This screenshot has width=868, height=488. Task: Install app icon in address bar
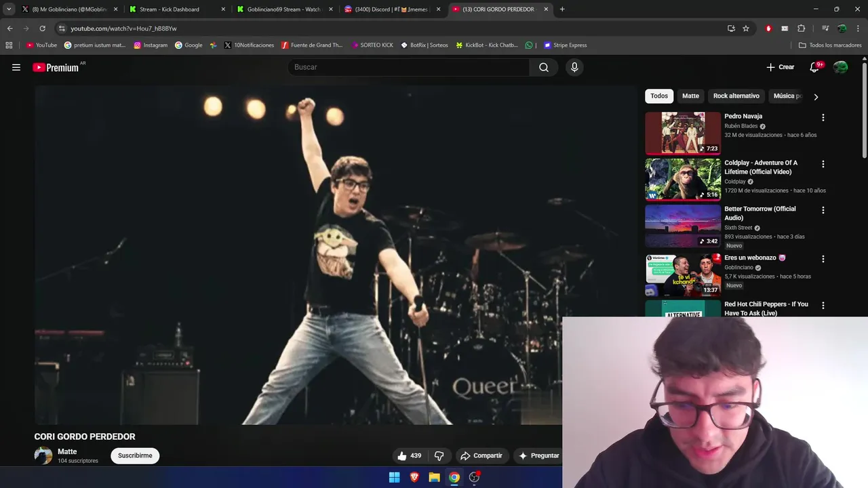coord(731,28)
